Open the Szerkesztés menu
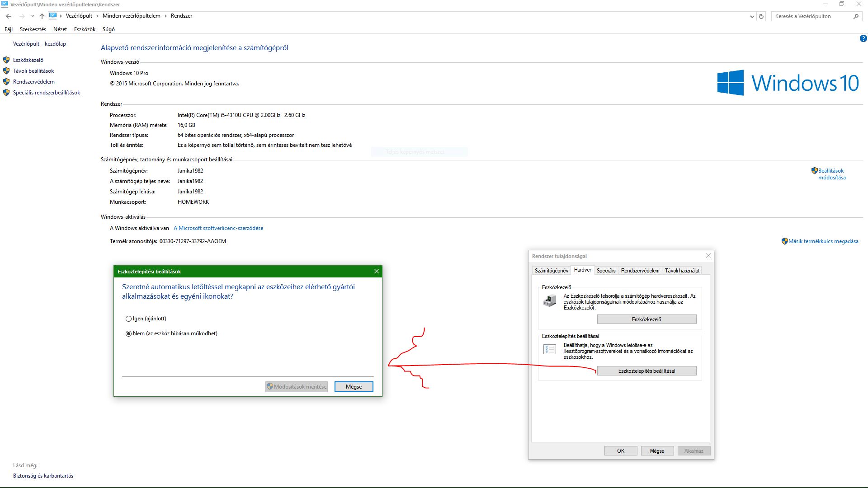Image resolution: width=868 pixels, height=488 pixels. point(33,29)
